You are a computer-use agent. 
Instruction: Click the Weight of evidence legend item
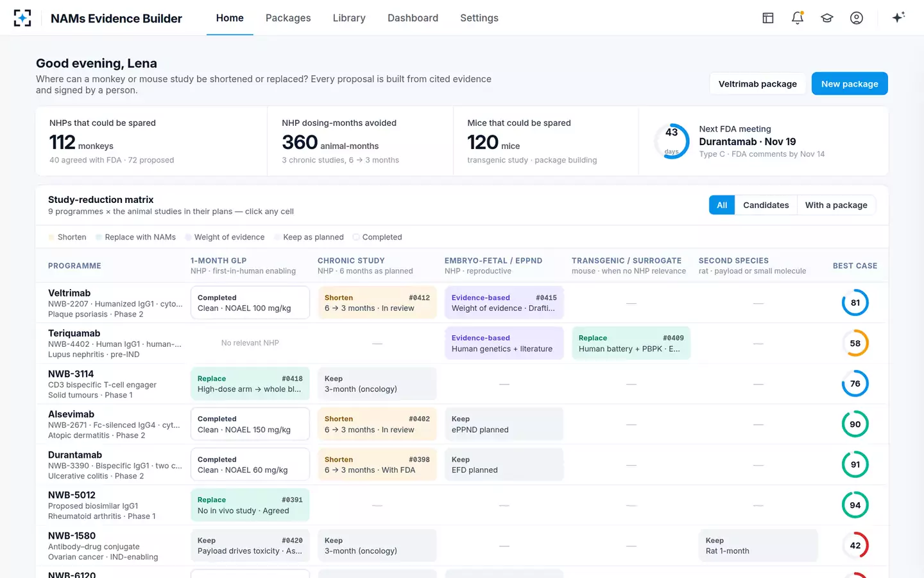225,237
